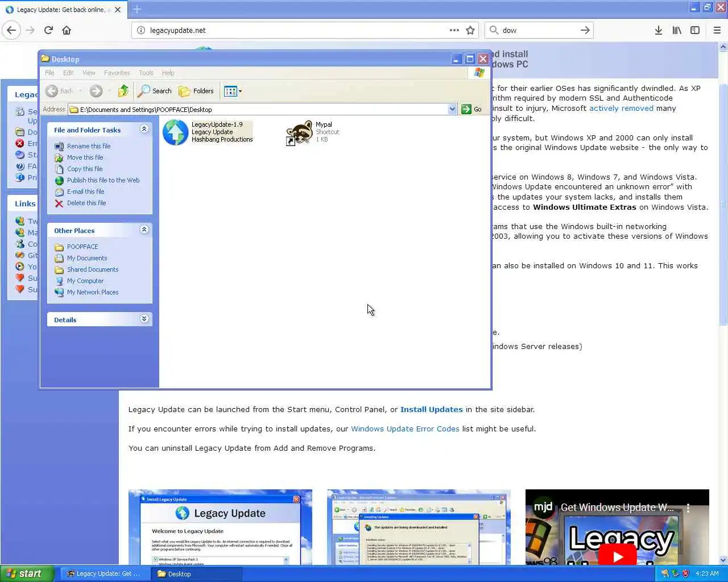Open the Tools menu in Explorer
The height and width of the screenshot is (582, 728).
click(x=146, y=73)
